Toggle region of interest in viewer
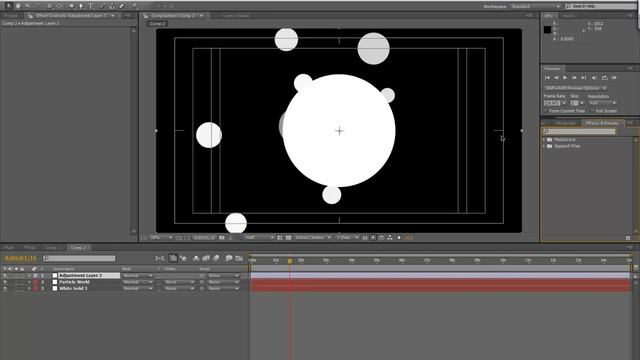 pos(280,238)
